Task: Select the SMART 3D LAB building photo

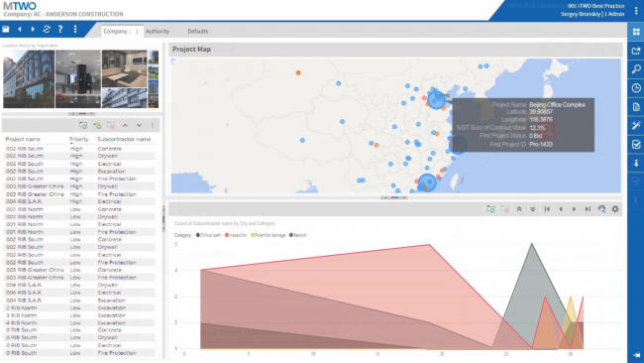Action: [29, 79]
